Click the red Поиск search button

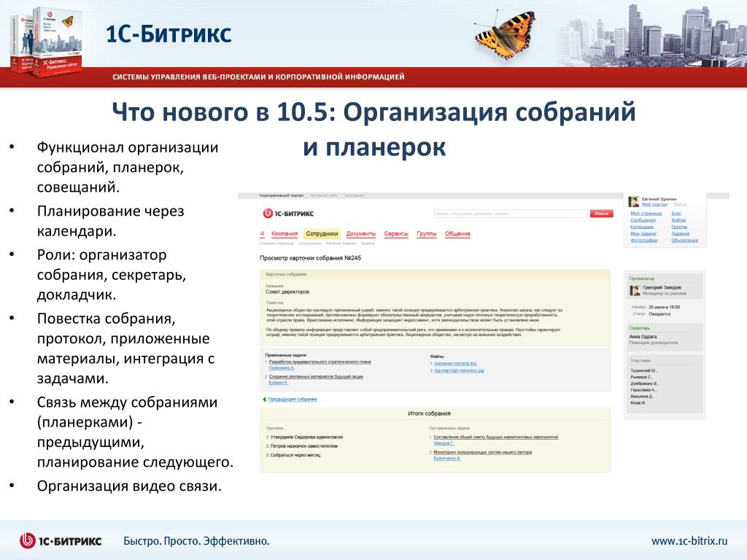pyautogui.click(x=601, y=214)
